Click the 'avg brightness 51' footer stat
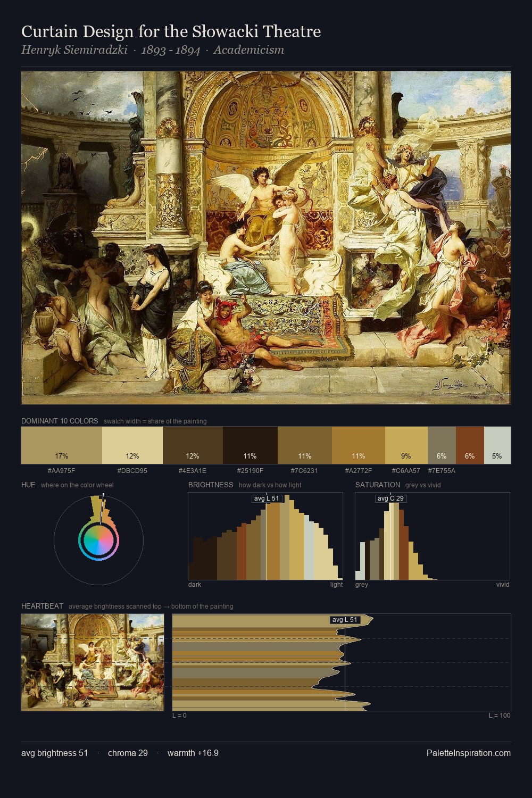This screenshot has height=798, width=532. click(x=54, y=753)
